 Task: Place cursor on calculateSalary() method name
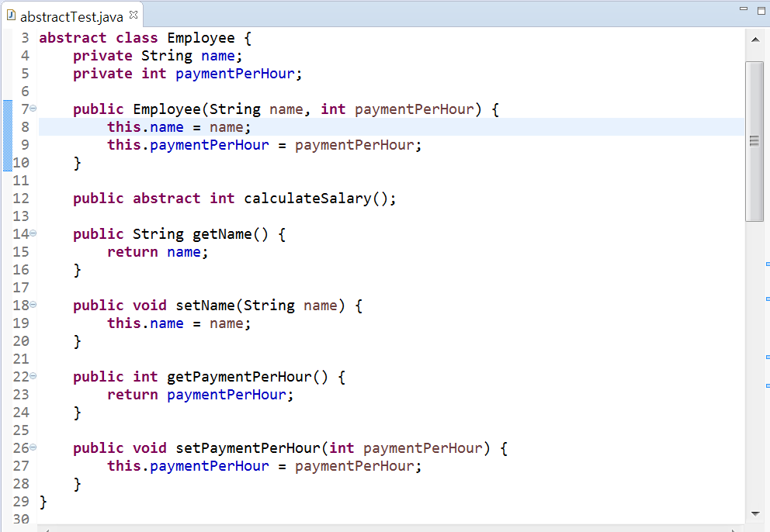click(x=307, y=199)
